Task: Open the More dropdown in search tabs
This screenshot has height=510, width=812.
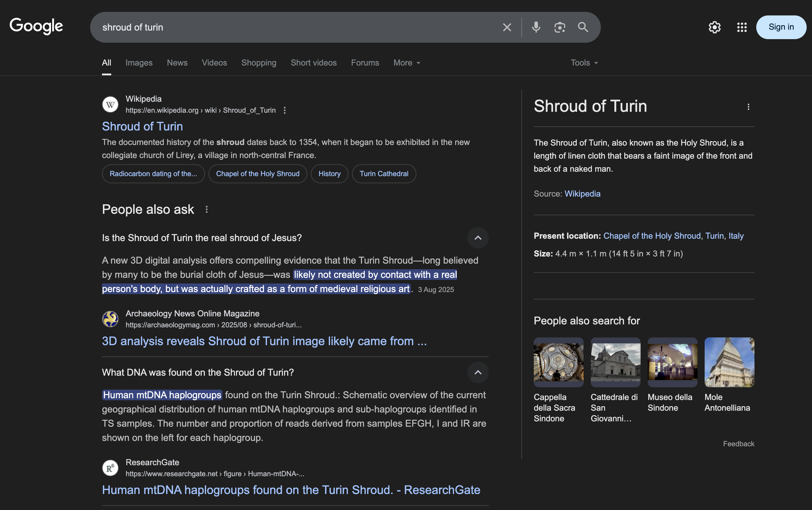Action: (x=407, y=63)
